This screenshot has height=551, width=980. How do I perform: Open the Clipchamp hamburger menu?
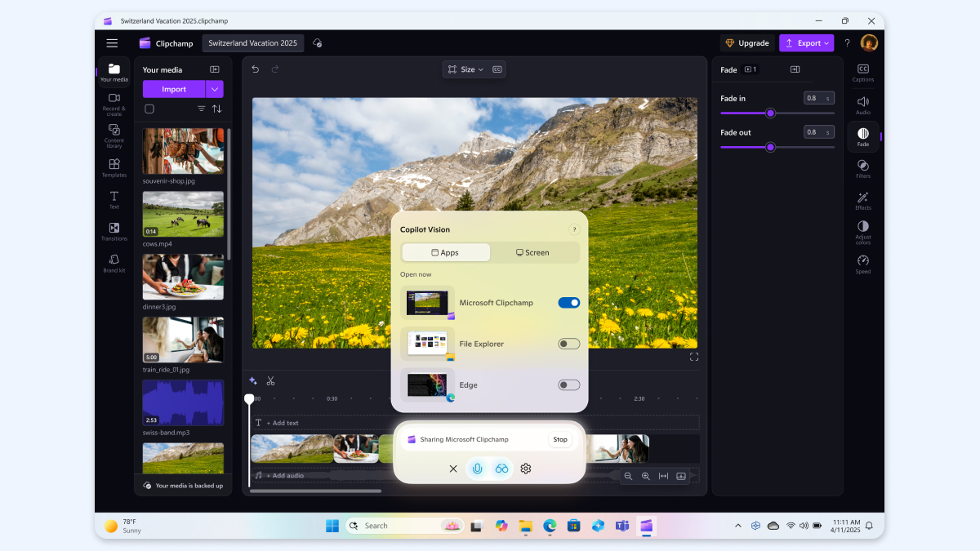[112, 43]
